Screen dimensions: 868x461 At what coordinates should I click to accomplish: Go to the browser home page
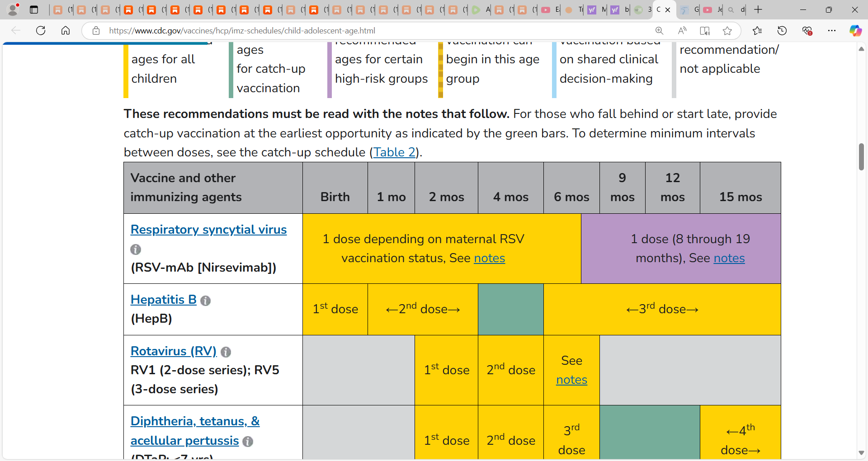point(66,31)
